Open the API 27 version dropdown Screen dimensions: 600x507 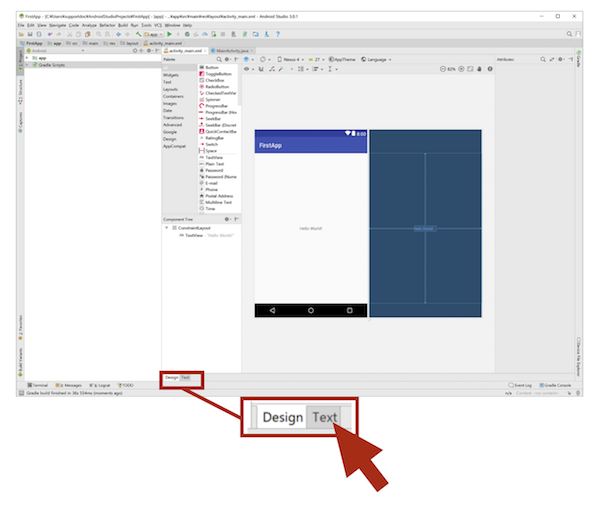point(316,59)
